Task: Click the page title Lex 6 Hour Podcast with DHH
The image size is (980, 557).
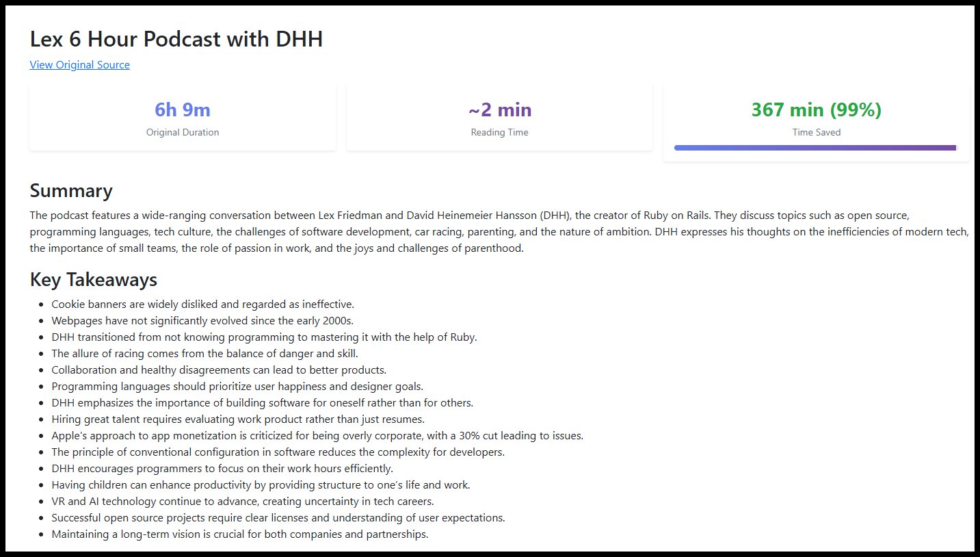Action: tap(176, 40)
